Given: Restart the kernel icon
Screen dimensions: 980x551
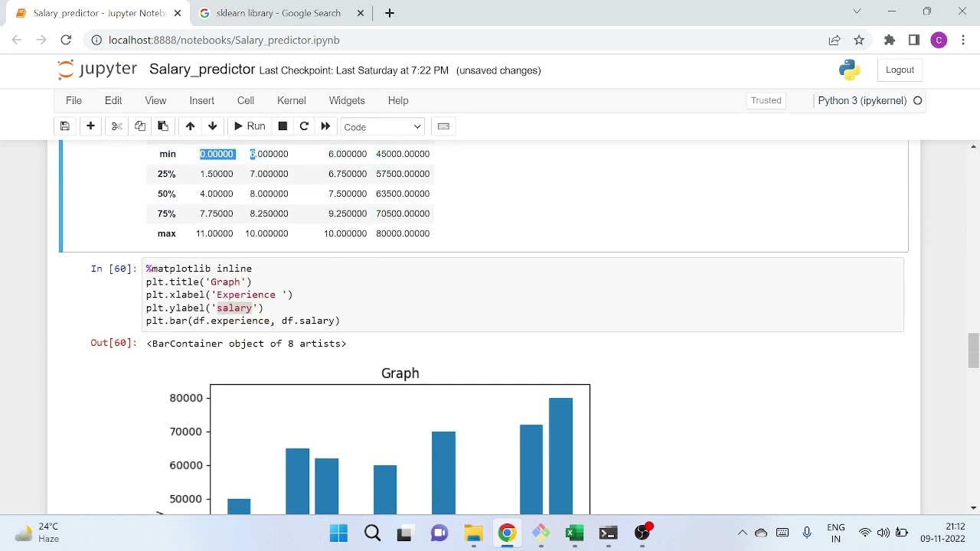Looking at the screenshot, I should 304,126.
